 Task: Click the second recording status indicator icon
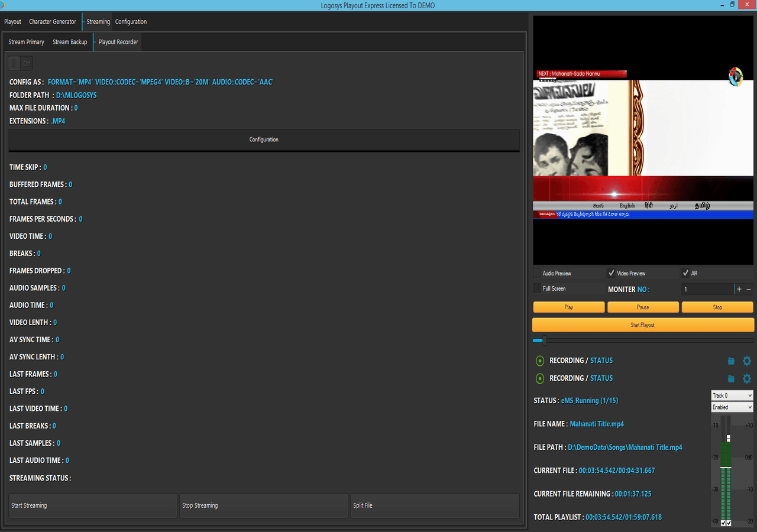[x=539, y=378]
